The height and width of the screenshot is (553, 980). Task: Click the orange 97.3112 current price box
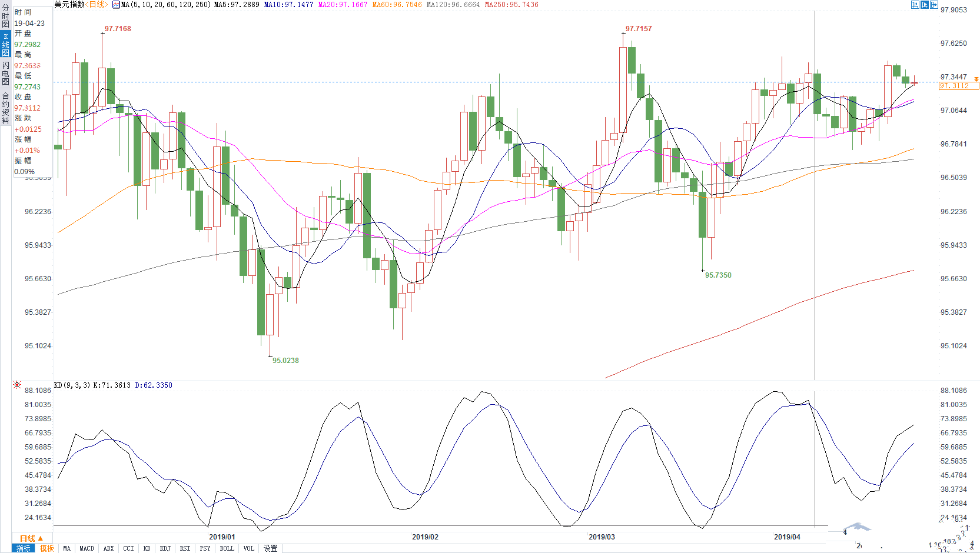coord(959,86)
